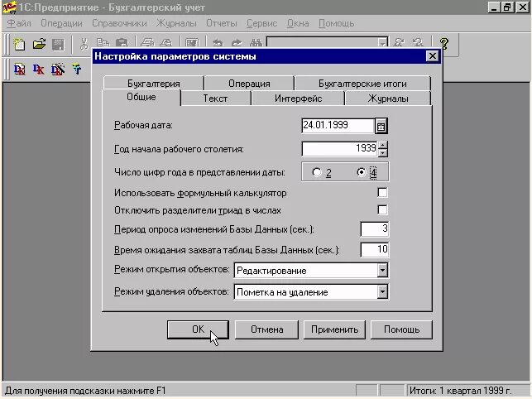Viewport: 532px width, 399px height.
Task: Open the toolbar search combo box arrow
Action: (x=382, y=44)
